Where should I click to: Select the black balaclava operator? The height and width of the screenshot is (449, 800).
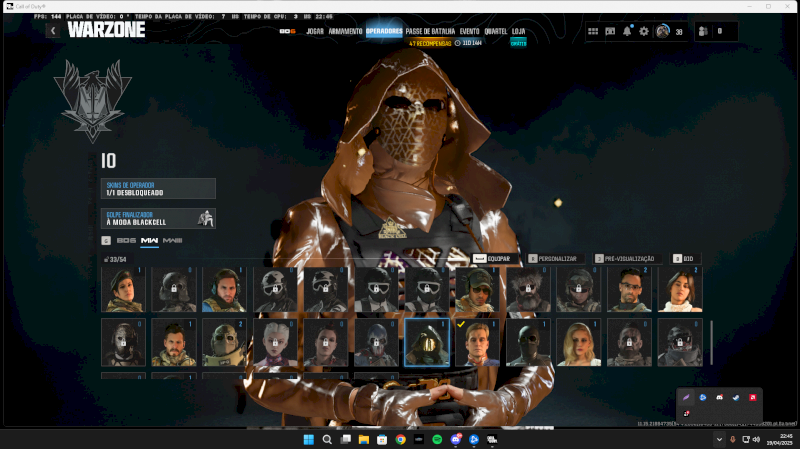528,342
